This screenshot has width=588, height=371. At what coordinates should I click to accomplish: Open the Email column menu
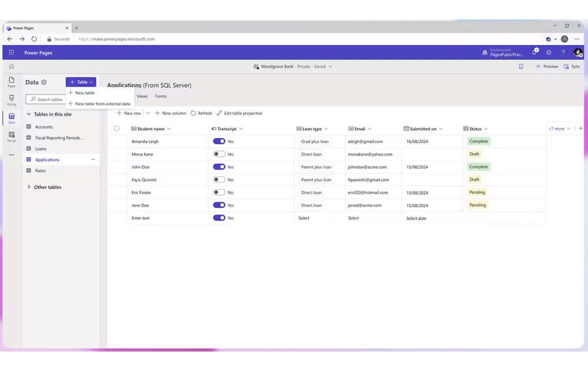click(x=369, y=129)
